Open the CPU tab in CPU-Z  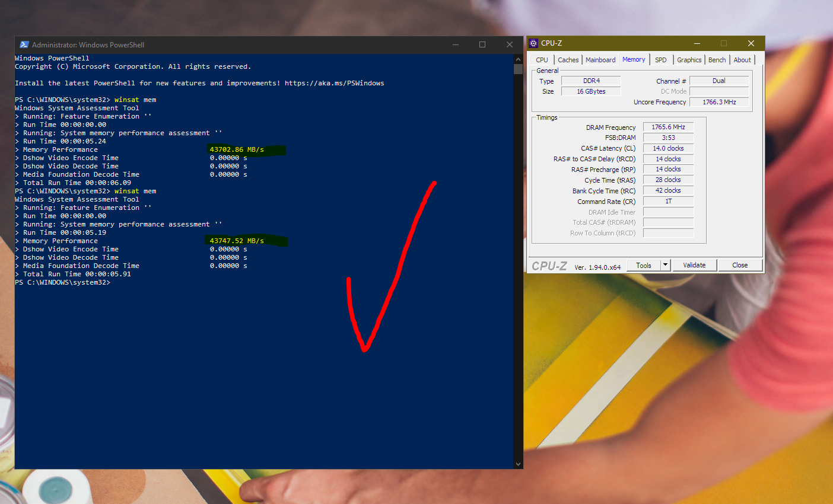point(542,60)
